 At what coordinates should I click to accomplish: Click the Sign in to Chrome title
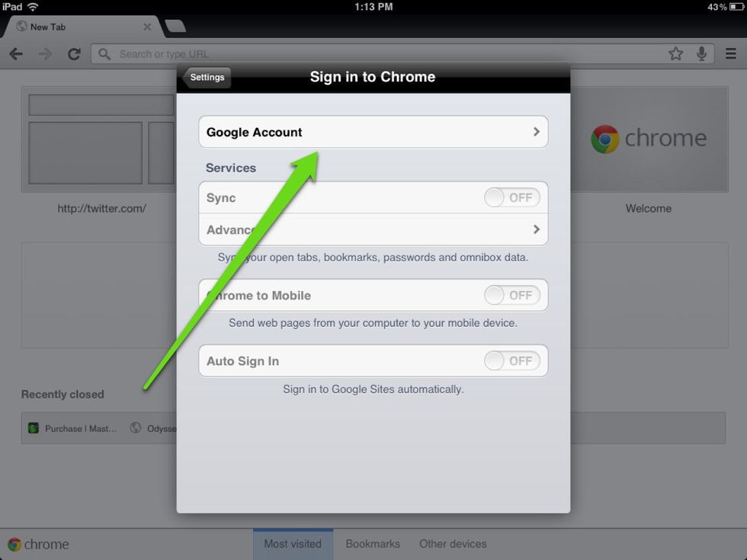click(x=373, y=77)
